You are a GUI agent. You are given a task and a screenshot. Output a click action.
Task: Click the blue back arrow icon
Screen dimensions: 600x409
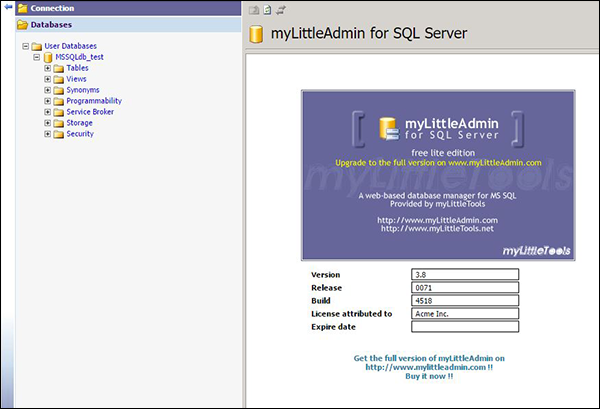pos(8,7)
